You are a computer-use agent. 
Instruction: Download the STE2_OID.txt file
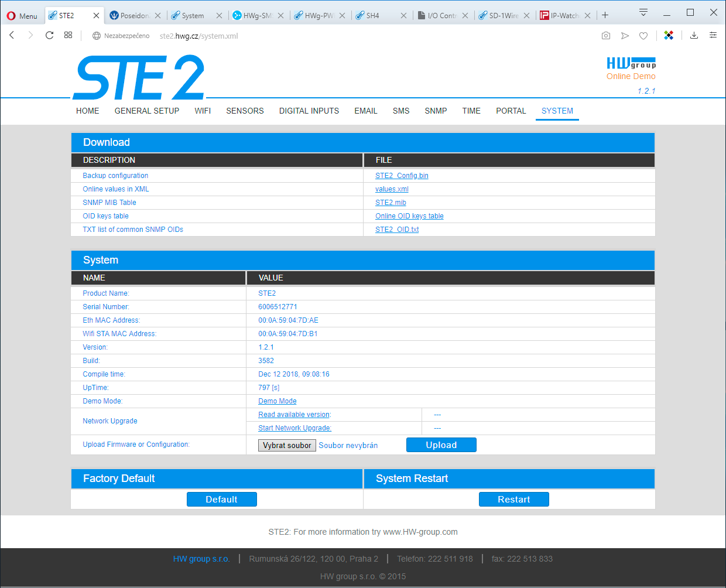coord(397,230)
